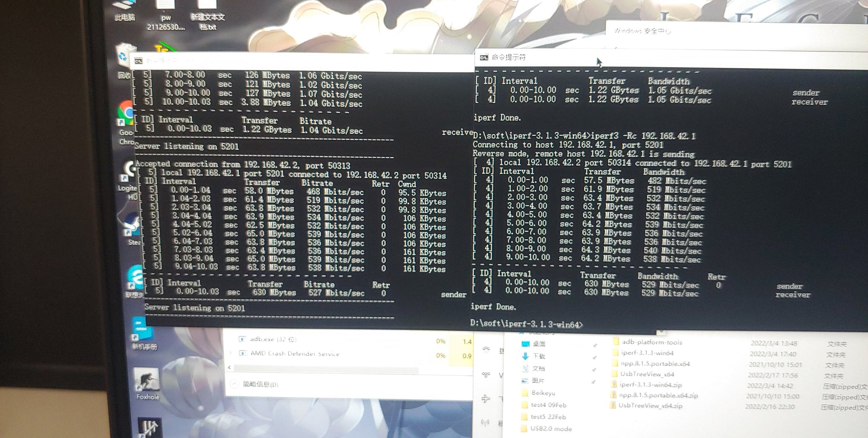The width and height of the screenshot is (868, 438).
Task: Click the date 2022/2/16 22:30 cell
Action: (x=770, y=407)
